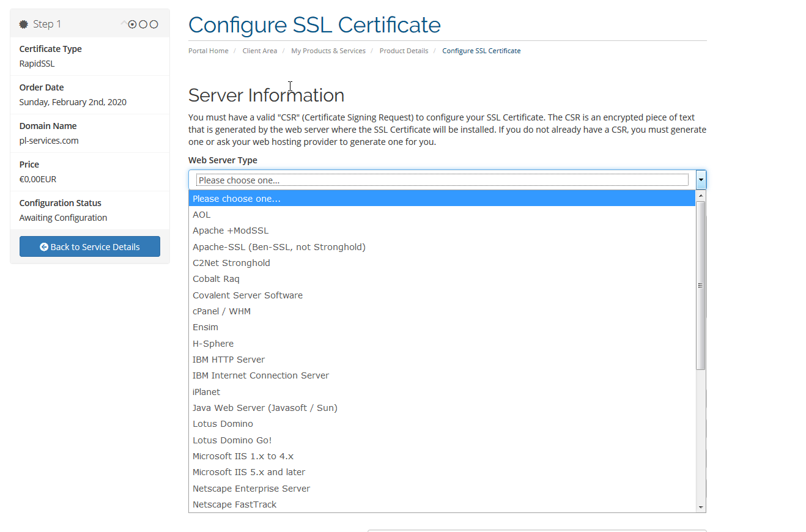Navigate to Client Area breadcrumb
The height and width of the screenshot is (532, 806).
click(260, 51)
